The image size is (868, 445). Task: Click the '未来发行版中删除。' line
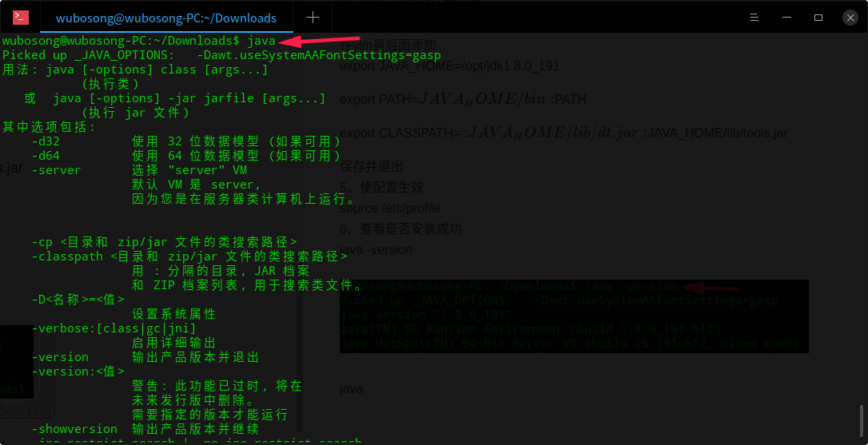[x=193, y=401]
